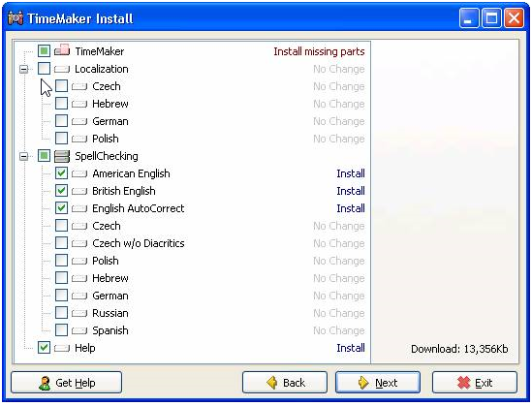Exit the installer via Exit button

[475, 383]
